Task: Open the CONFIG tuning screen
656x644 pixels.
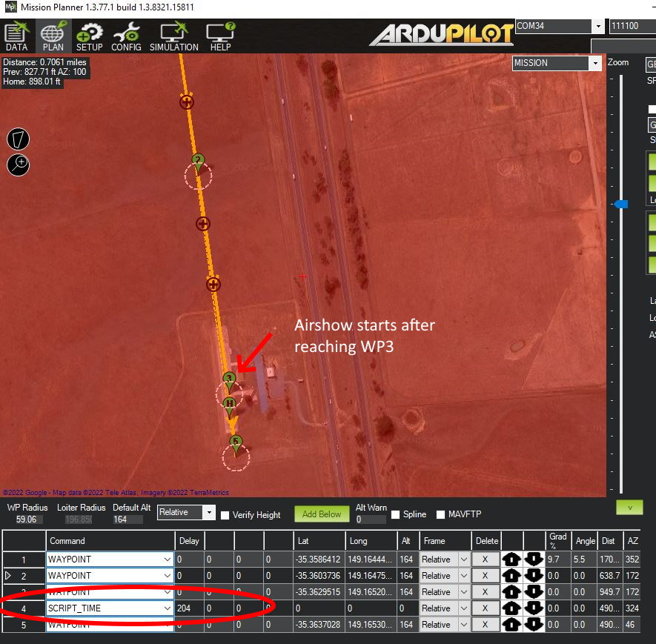Action: coord(126,36)
